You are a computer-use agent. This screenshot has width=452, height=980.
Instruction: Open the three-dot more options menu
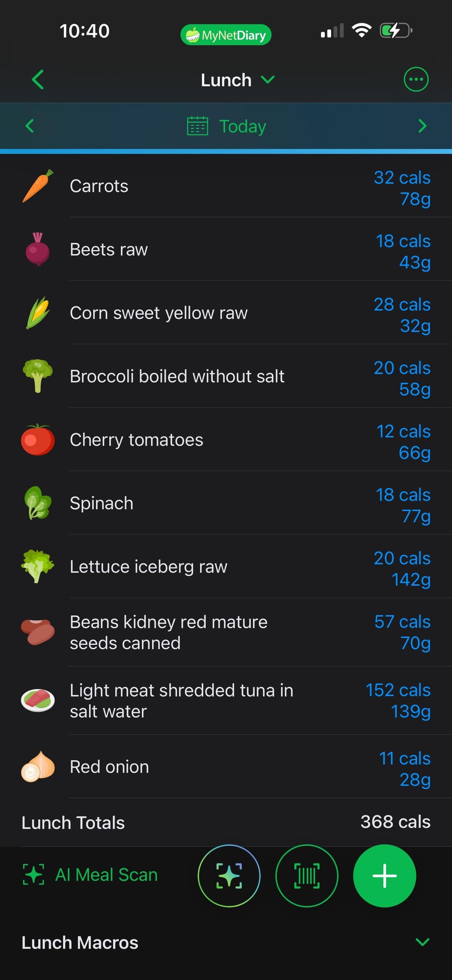click(416, 79)
